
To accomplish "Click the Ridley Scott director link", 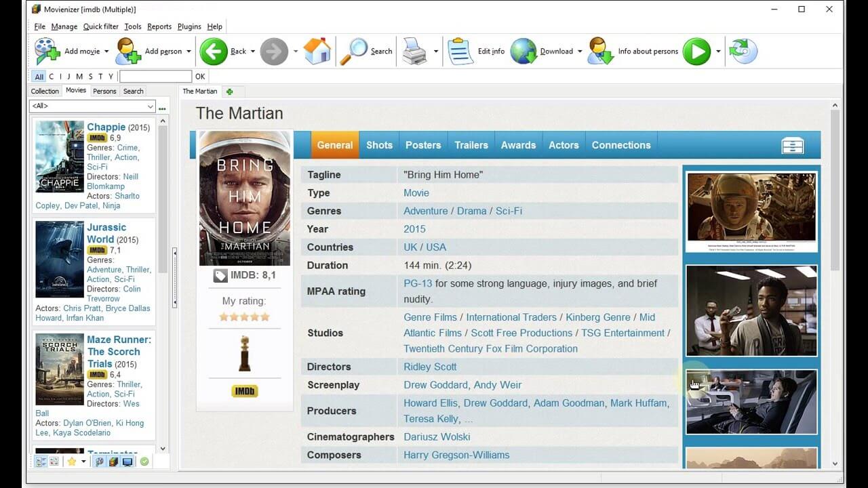I will coord(430,367).
